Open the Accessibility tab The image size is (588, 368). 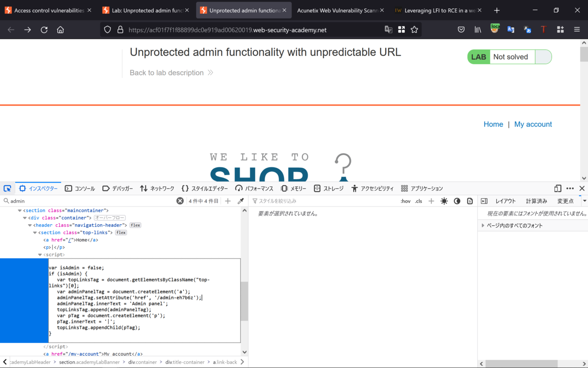pos(372,188)
